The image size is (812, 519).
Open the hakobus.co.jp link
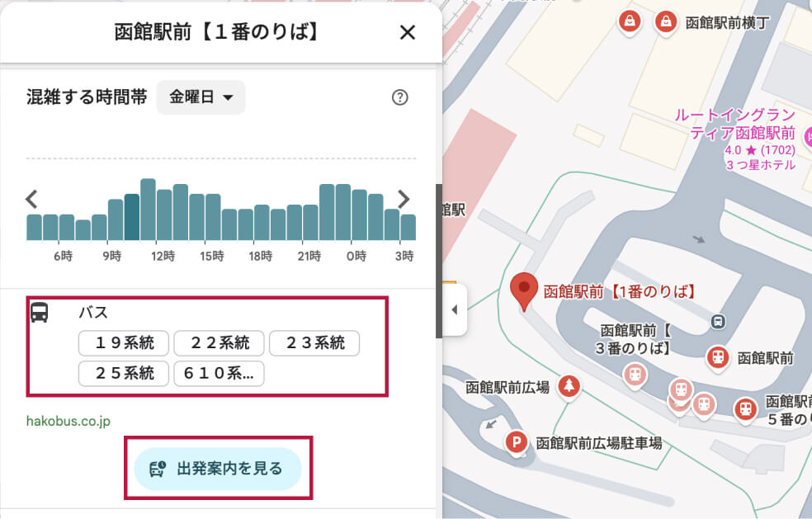[x=68, y=422]
